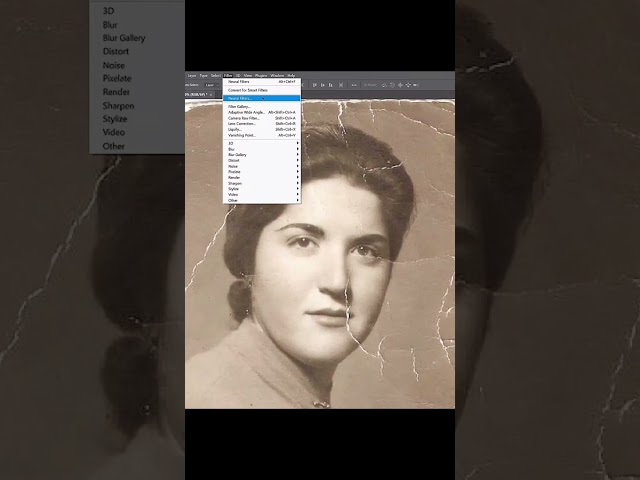This screenshot has height=480, width=640.
Task: Choose Vanishing Point... entry
Action: click(x=262, y=135)
